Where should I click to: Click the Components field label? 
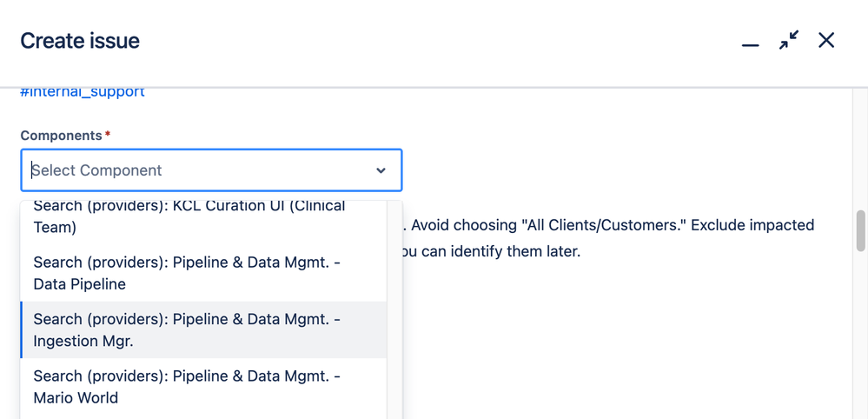click(x=61, y=136)
